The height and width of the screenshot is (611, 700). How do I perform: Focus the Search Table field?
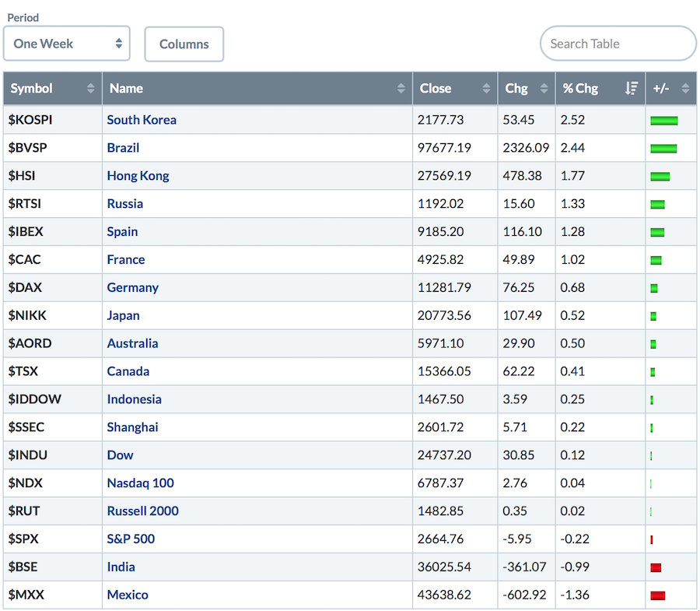(x=618, y=44)
